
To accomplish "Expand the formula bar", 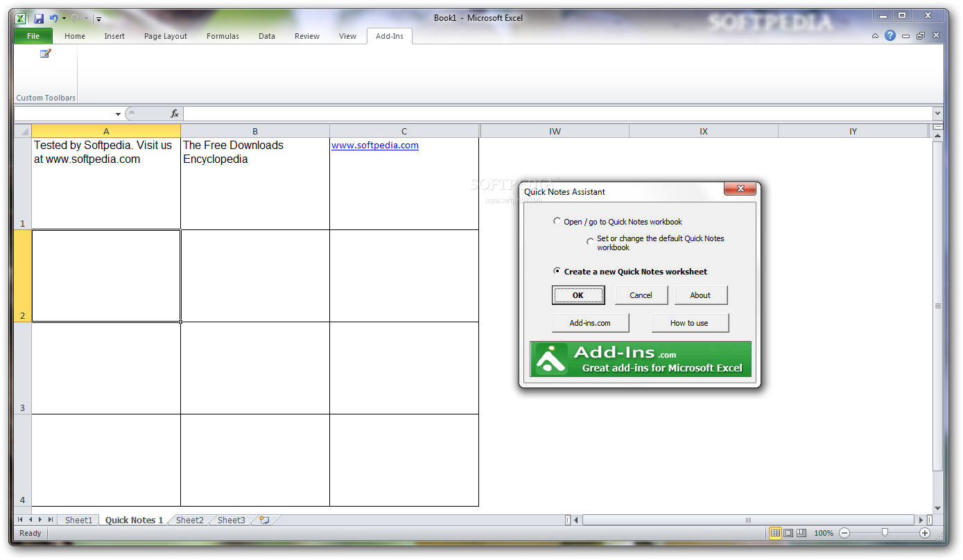I will [x=938, y=114].
